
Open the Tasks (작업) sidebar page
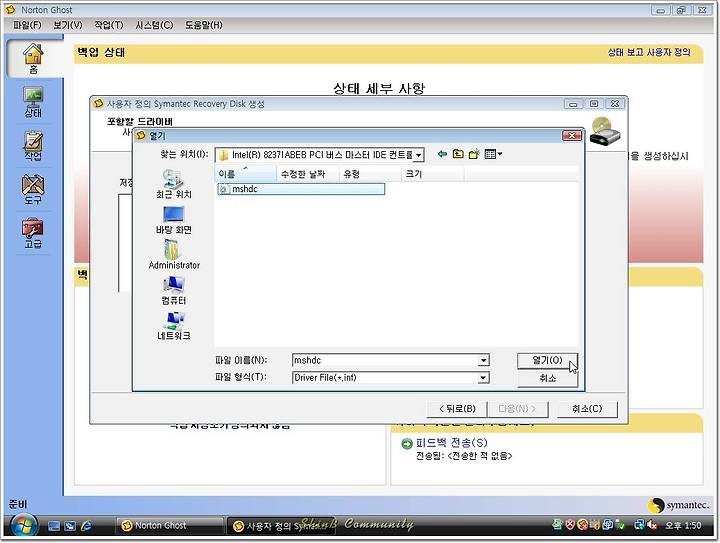pyautogui.click(x=33, y=146)
